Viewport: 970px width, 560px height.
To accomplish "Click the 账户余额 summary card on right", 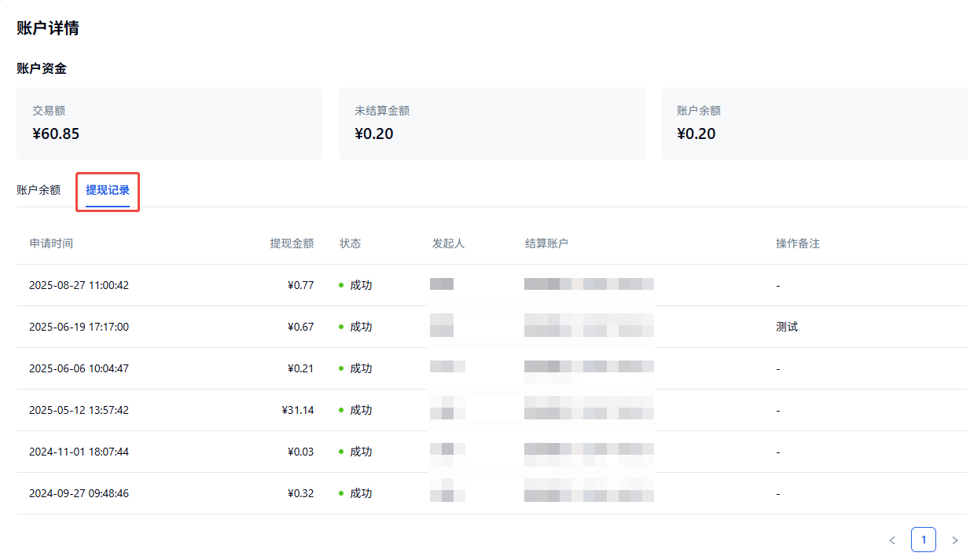I will coord(814,123).
